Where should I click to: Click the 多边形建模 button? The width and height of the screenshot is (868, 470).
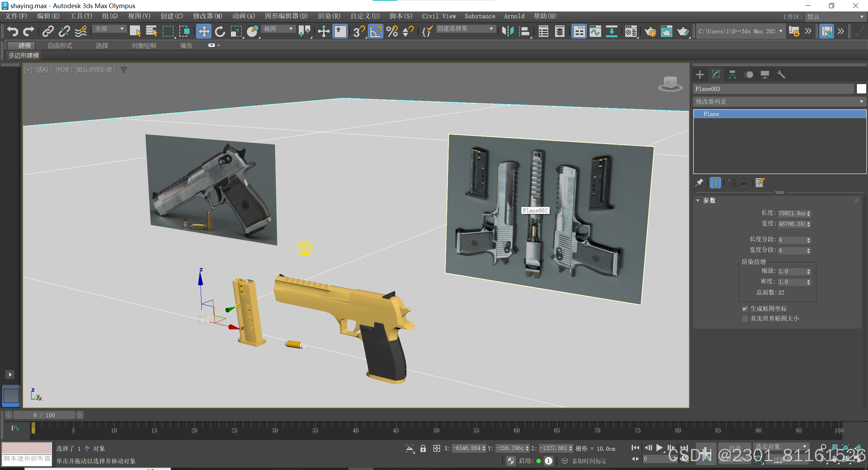[x=24, y=55]
